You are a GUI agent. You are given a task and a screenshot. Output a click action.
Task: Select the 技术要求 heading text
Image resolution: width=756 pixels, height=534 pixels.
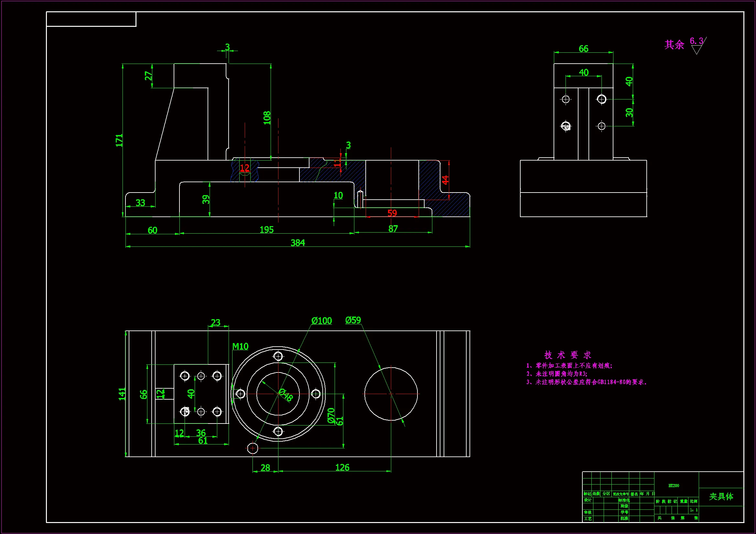(568, 355)
